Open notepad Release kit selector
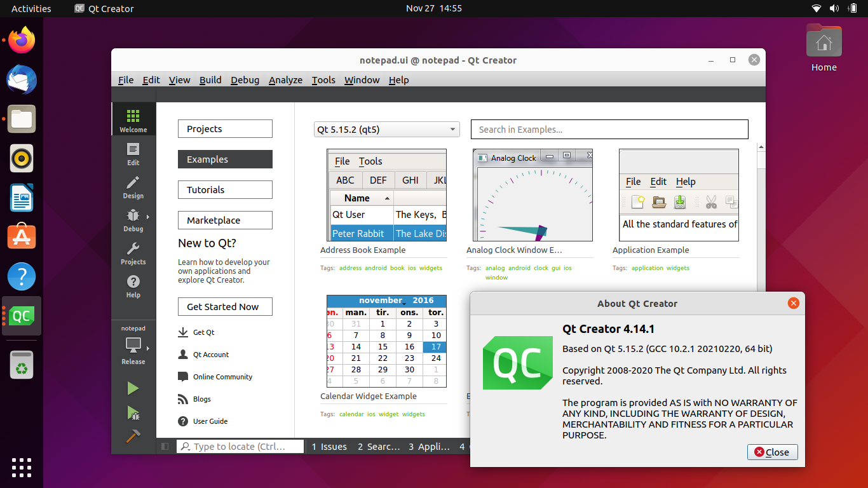 pos(133,345)
